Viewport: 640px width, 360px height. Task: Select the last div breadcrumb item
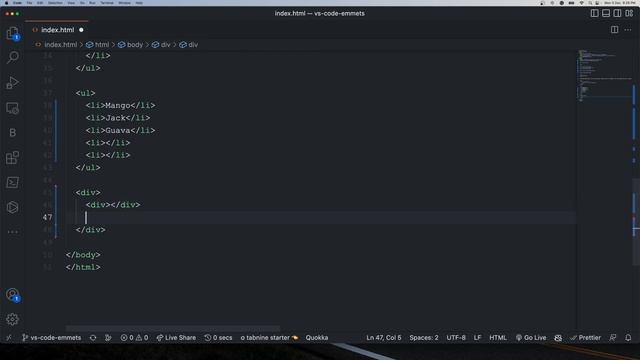click(x=193, y=44)
